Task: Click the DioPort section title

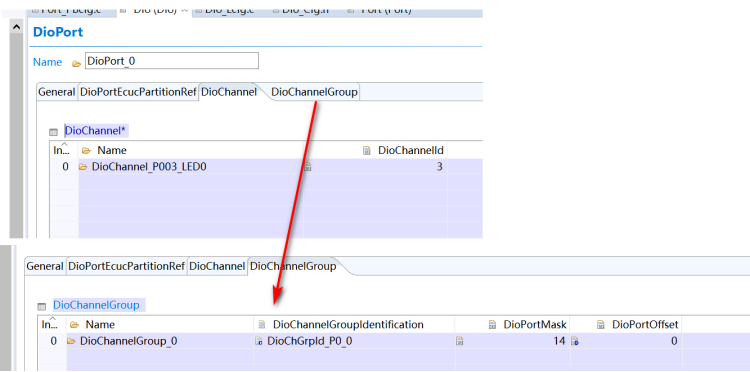Action: (x=58, y=32)
